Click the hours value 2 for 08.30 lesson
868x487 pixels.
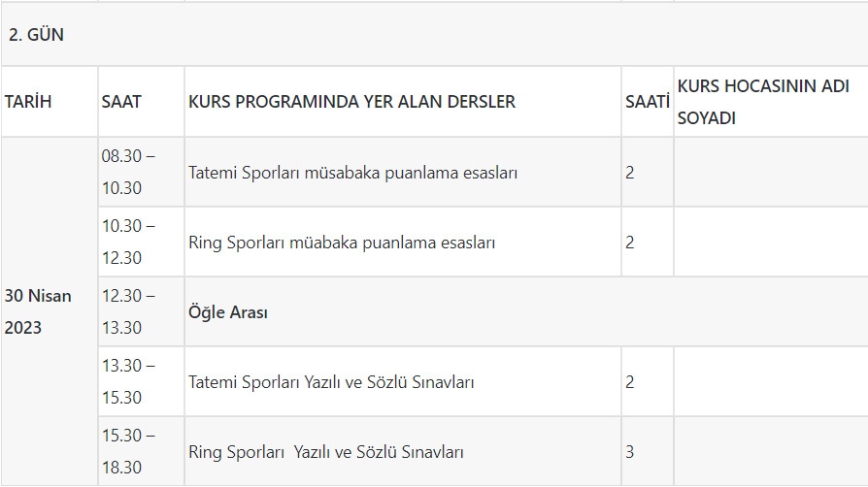tap(629, 173)
